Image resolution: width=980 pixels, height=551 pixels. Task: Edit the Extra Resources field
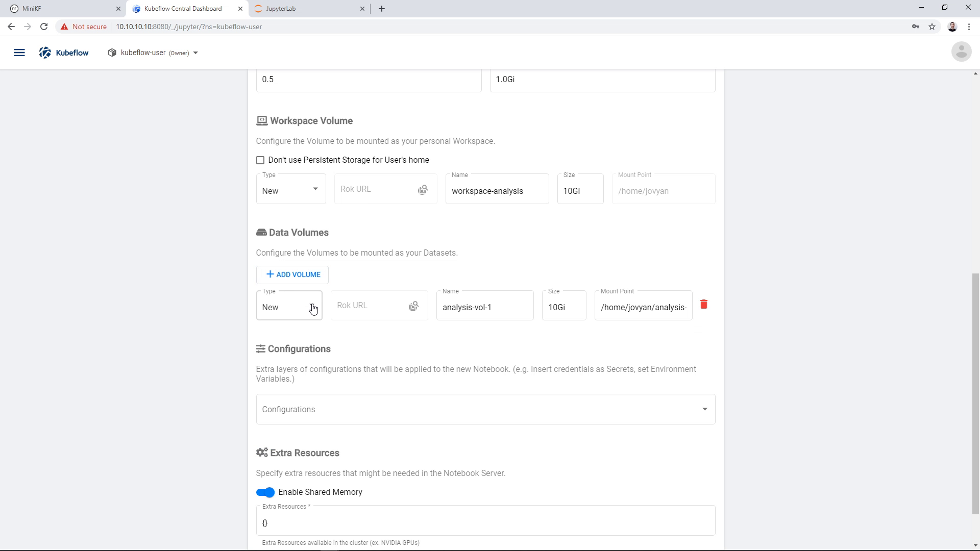485,521
